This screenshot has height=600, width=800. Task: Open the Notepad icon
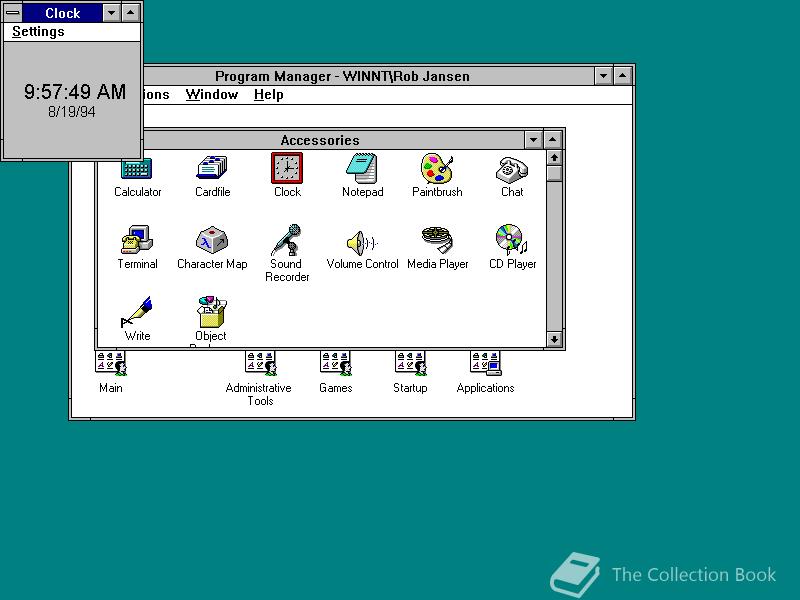tap(362, 168)
